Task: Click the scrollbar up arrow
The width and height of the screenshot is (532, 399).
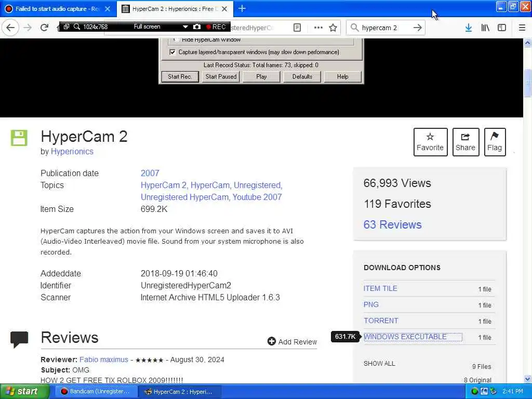Action: tap(527, 43)
